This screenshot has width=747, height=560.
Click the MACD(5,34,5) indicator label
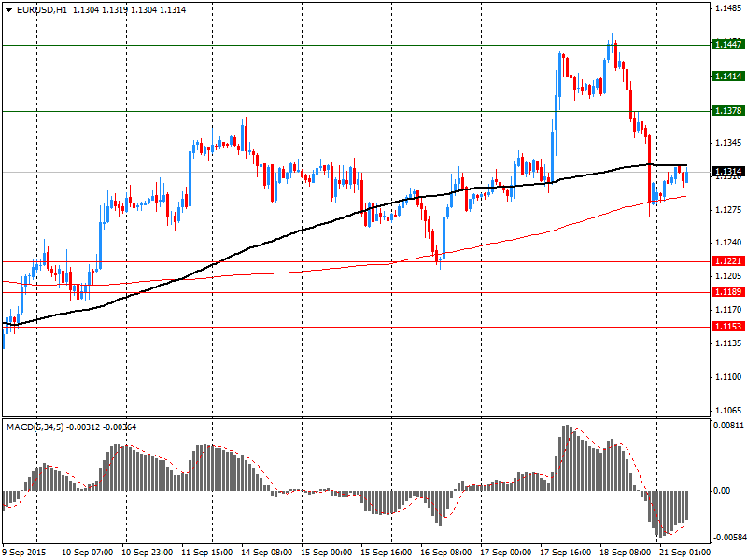click(x=35, y=427)
